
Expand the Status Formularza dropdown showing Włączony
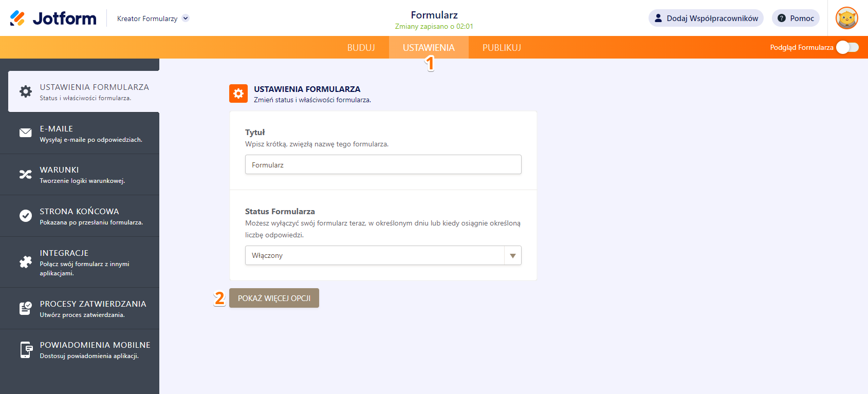(x=383, y=255)
